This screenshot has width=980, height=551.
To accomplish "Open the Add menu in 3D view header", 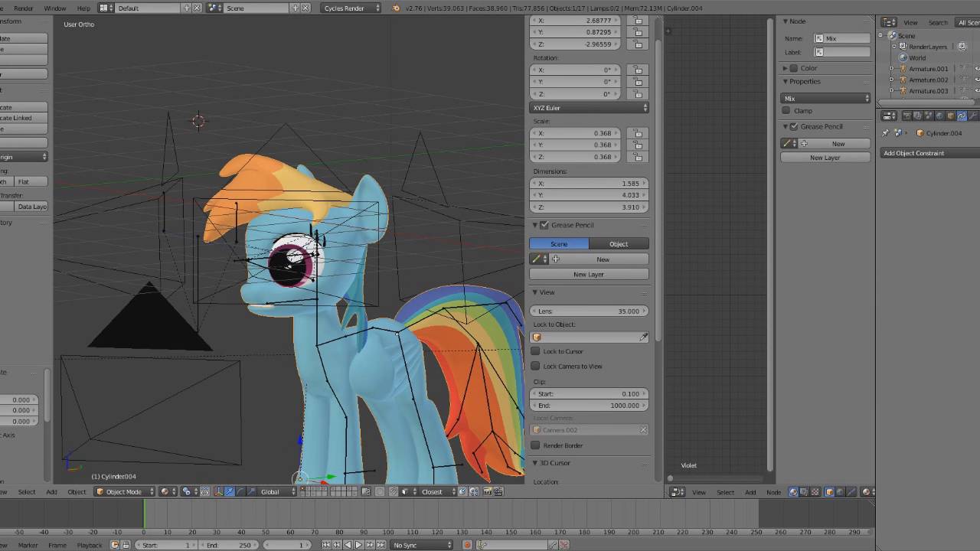I will point(51,491).
